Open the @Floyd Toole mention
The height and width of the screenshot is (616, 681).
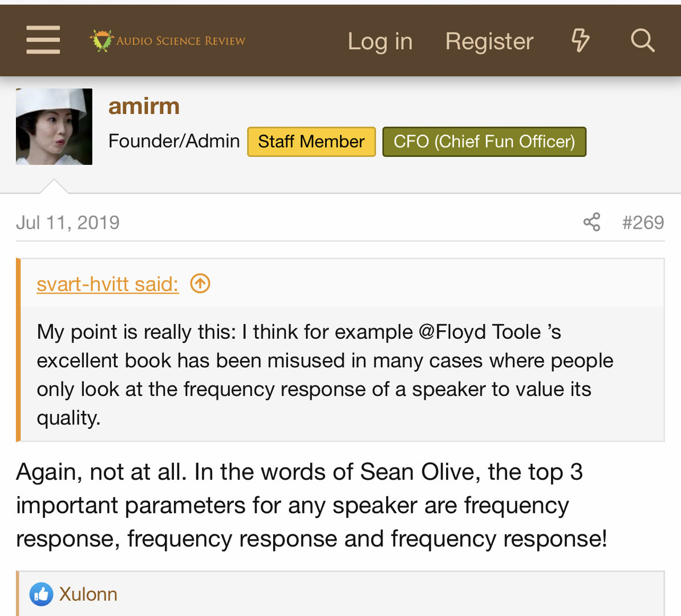[480, 332]
